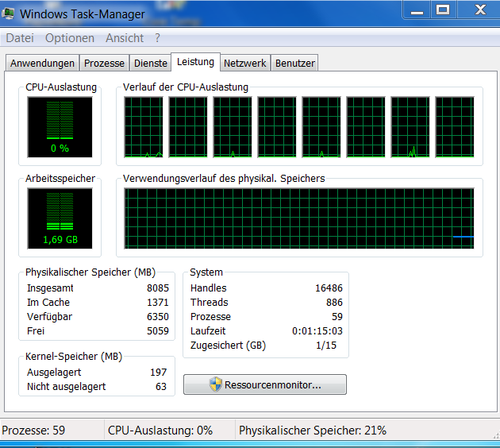Switch to the Anwendungen tab
This screenshot has width=500, height=448.
pos(42,64)
